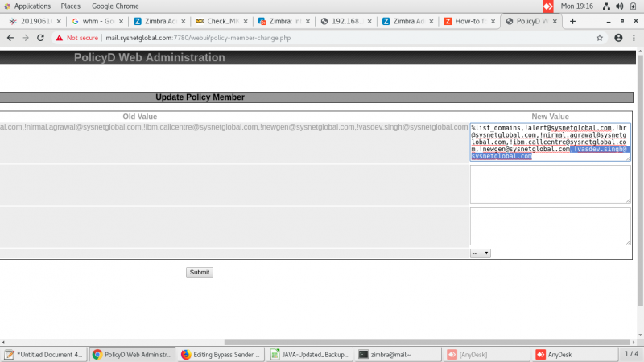Click the Mon 19:16 clock
Screen dimensions: 644x362
point(576,6)
